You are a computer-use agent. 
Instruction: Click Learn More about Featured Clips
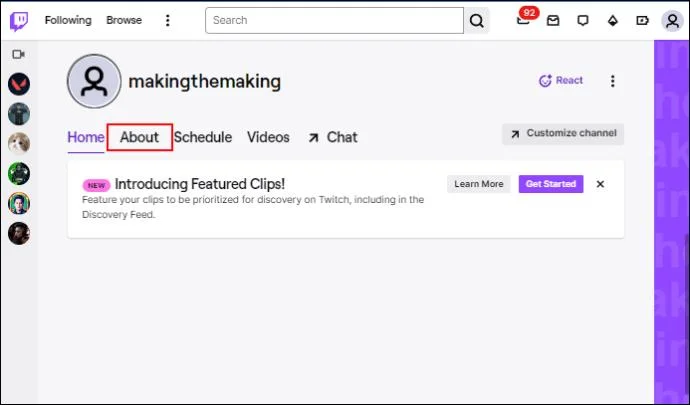[479, 184]
